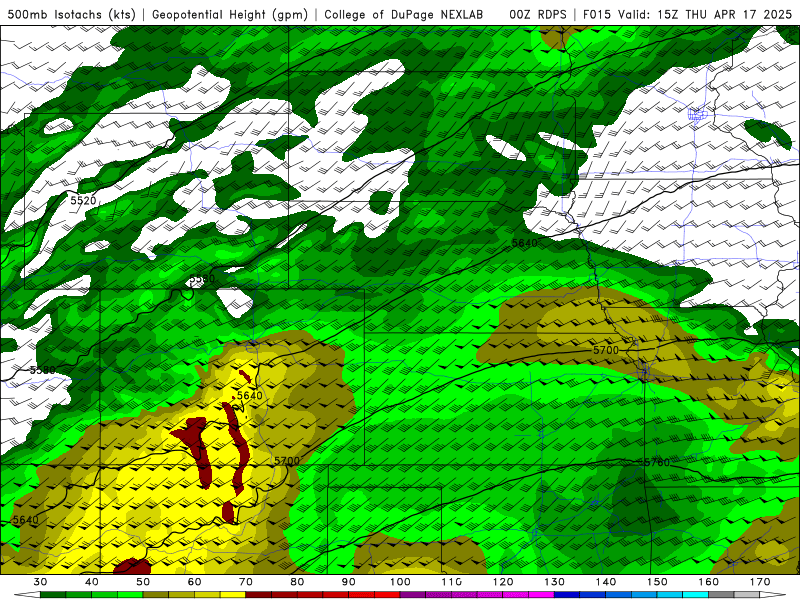Click the dark red swatch starting at 70

[259, 595]
